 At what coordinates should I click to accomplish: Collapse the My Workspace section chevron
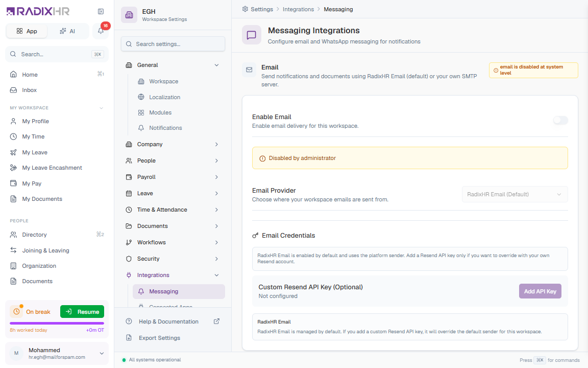[101, 108]
